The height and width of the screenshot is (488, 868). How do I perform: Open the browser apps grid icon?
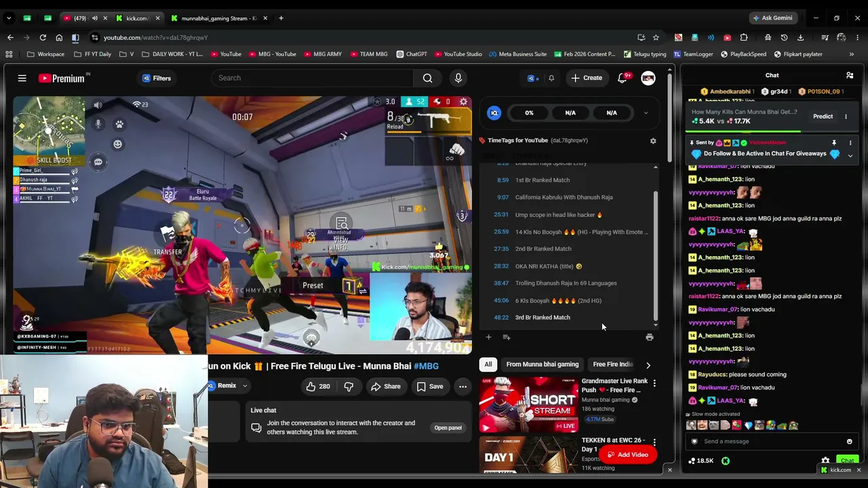coord(9,54)
